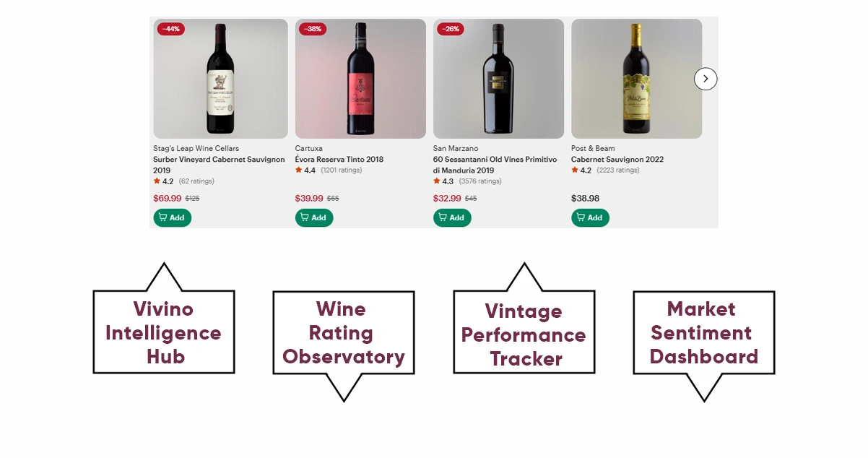Add Post & Beam Cabernet to cart

pos(590,217)
